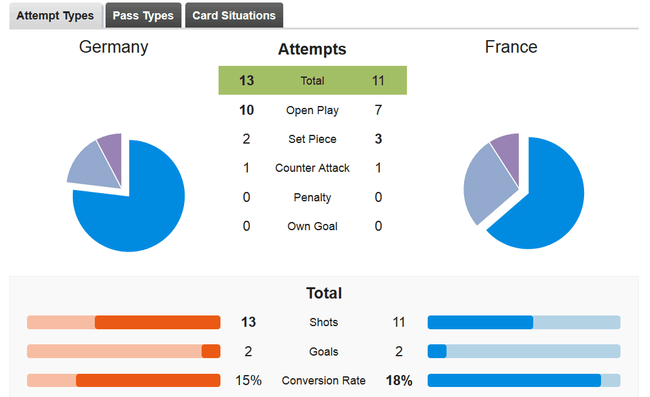Open the Card Situations tab

pyautogui.click(x=234, y=15)
